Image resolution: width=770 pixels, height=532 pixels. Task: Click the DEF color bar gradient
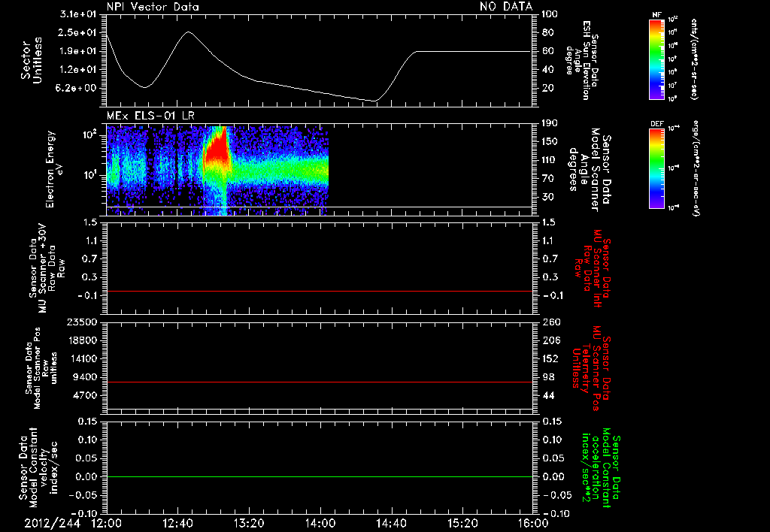pos(656,168)
